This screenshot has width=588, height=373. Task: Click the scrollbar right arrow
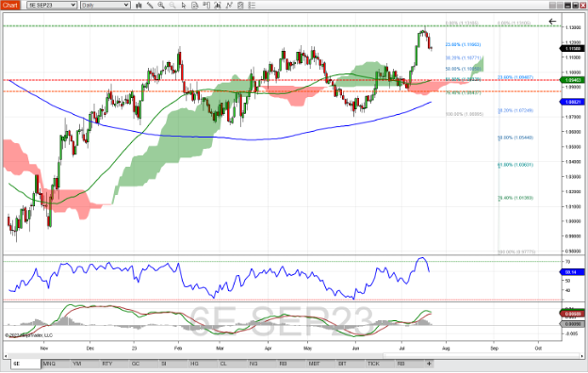tap(581, 355)
